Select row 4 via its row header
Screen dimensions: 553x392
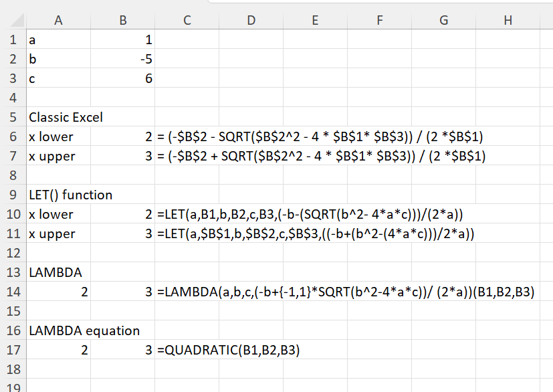click(12, 98)
